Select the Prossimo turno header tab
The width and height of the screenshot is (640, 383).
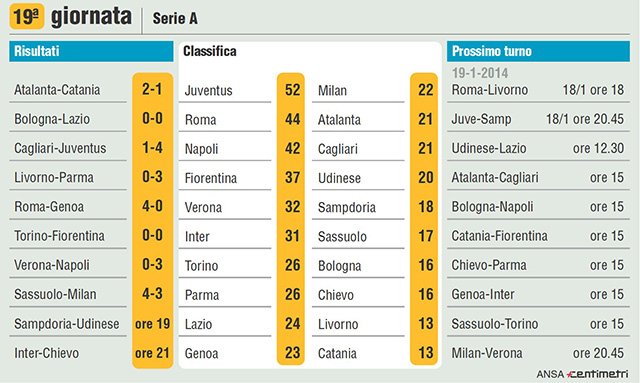pyautogui.click(x=538, y=51)
